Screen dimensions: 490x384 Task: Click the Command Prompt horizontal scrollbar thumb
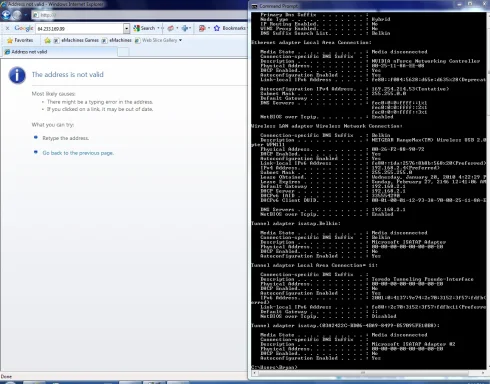click(362, 373)
